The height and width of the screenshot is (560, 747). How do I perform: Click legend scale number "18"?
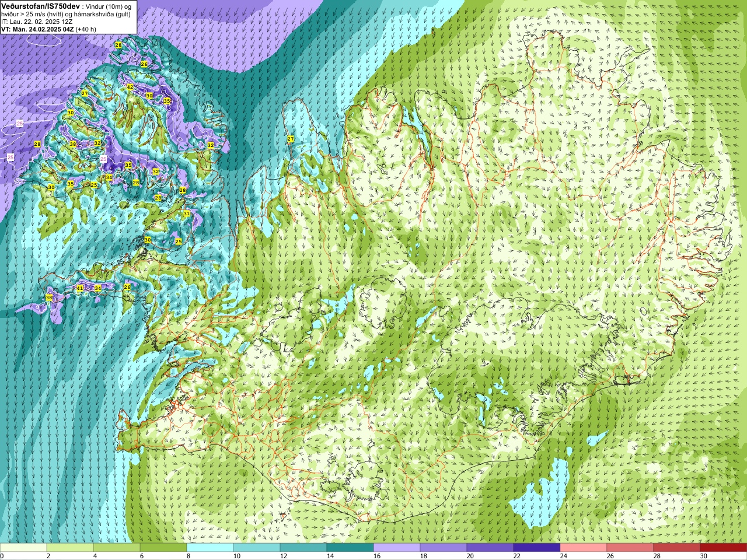(424, 556)
